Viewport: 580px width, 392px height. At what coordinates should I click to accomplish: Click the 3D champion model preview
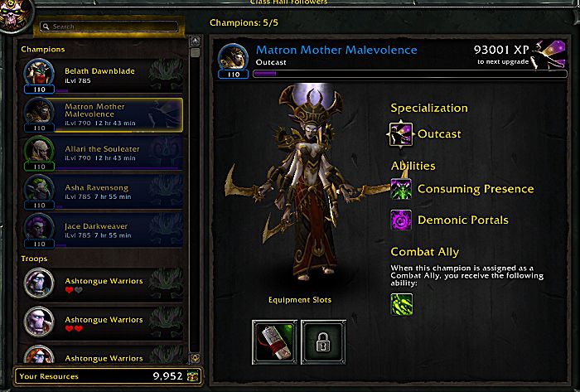pos(303,183)
